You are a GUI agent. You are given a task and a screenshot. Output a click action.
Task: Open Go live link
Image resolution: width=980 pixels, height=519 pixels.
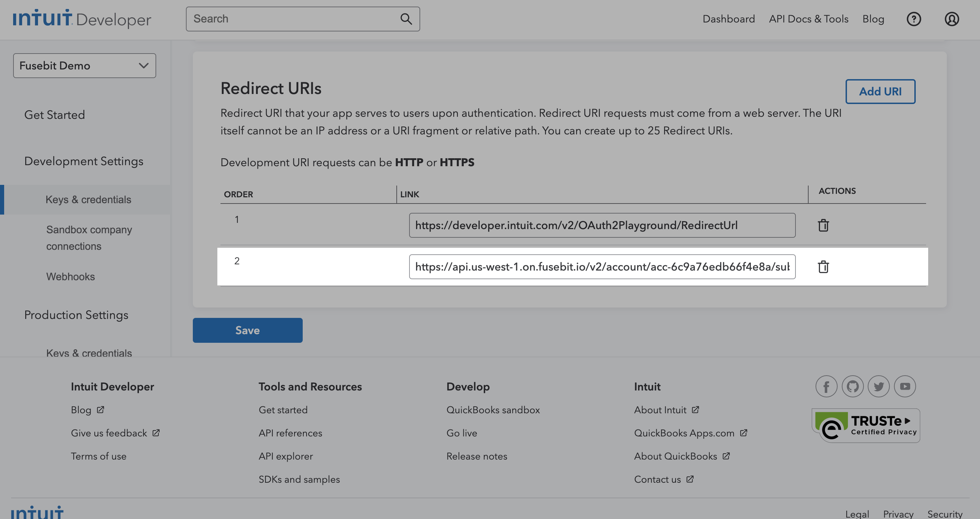(462, 433)
